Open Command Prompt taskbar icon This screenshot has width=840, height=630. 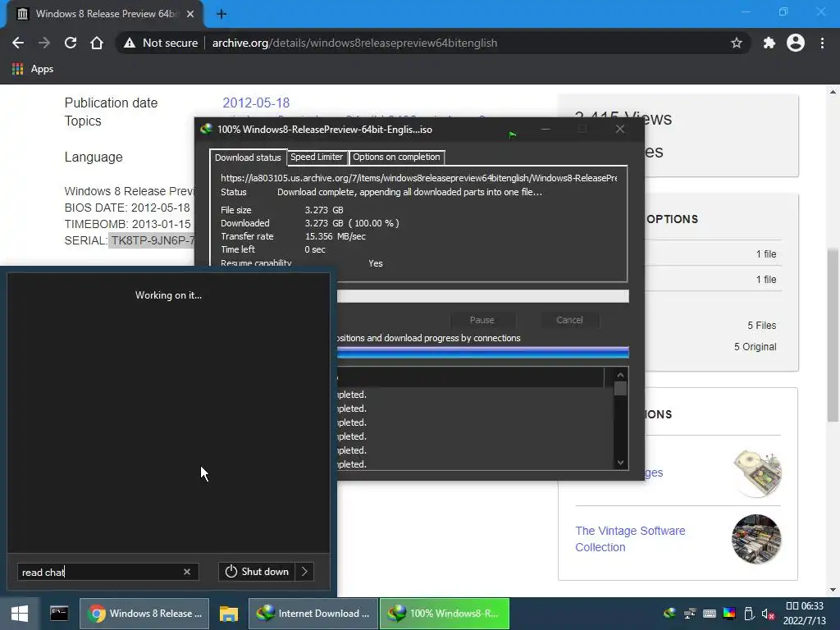[59, 614]
